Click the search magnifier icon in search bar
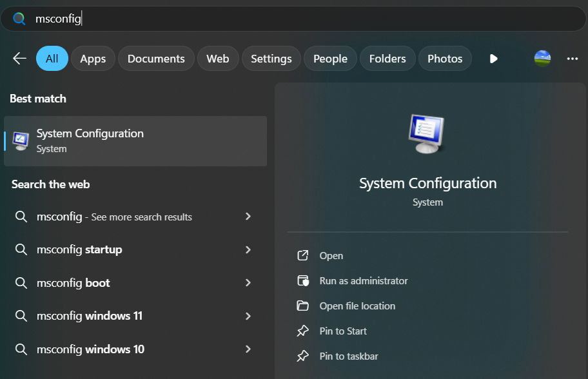 click(x=19, y=19)
